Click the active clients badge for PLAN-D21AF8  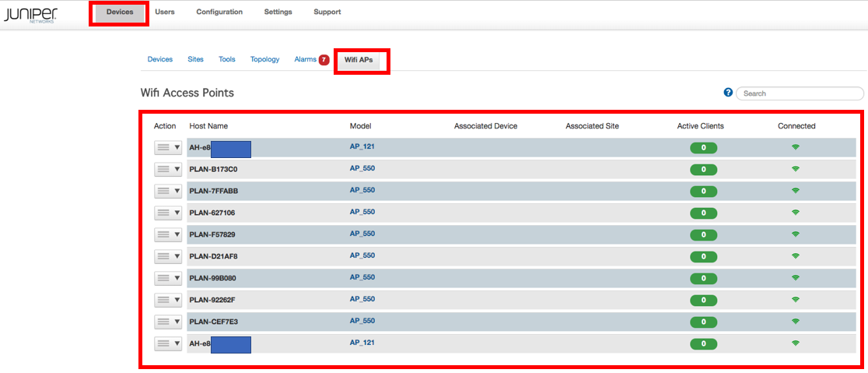(703, 256)
